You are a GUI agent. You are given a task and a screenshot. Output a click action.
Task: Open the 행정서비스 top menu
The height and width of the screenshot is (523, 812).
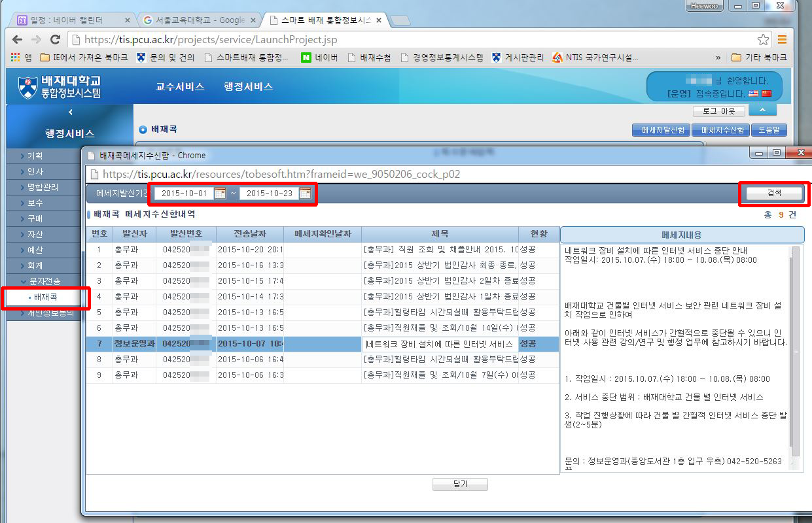click(x=248, y=86)
